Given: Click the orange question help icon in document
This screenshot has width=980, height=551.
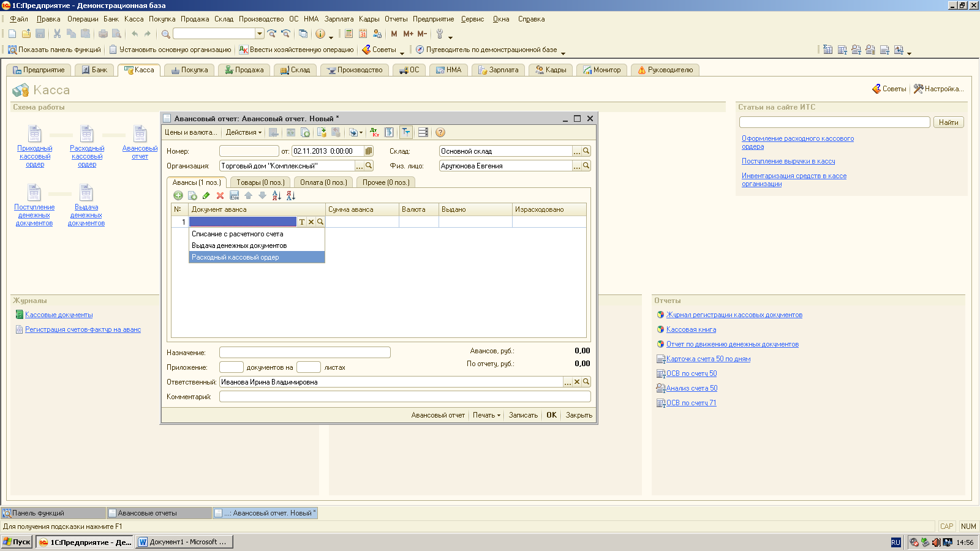Looking at the screenshot, I should tap(440, 132).
